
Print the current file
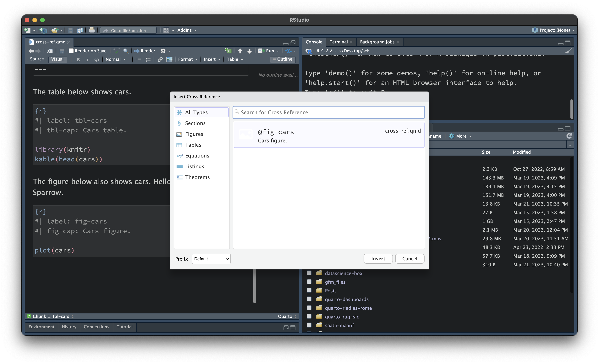coord(92,30)
